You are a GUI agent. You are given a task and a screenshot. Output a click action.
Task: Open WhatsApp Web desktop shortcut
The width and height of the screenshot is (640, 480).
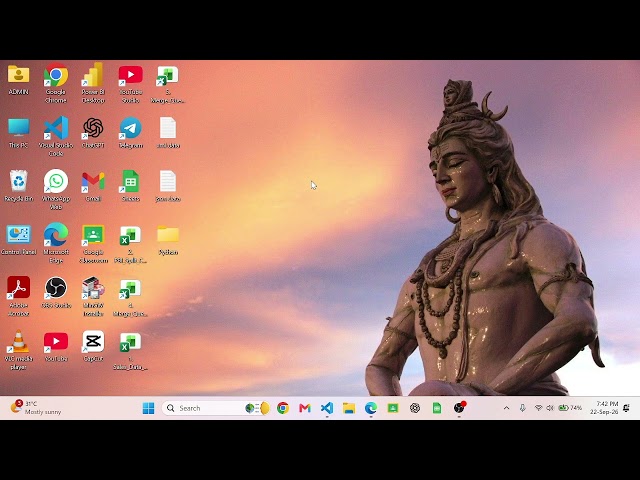pos(56,190)
